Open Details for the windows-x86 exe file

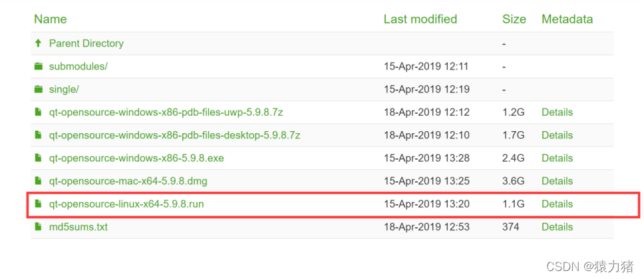558,158
